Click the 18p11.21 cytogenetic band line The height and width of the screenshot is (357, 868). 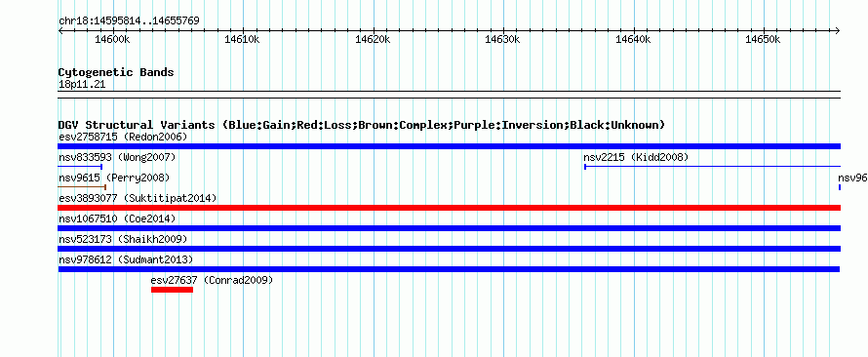[x=449, y=94]
